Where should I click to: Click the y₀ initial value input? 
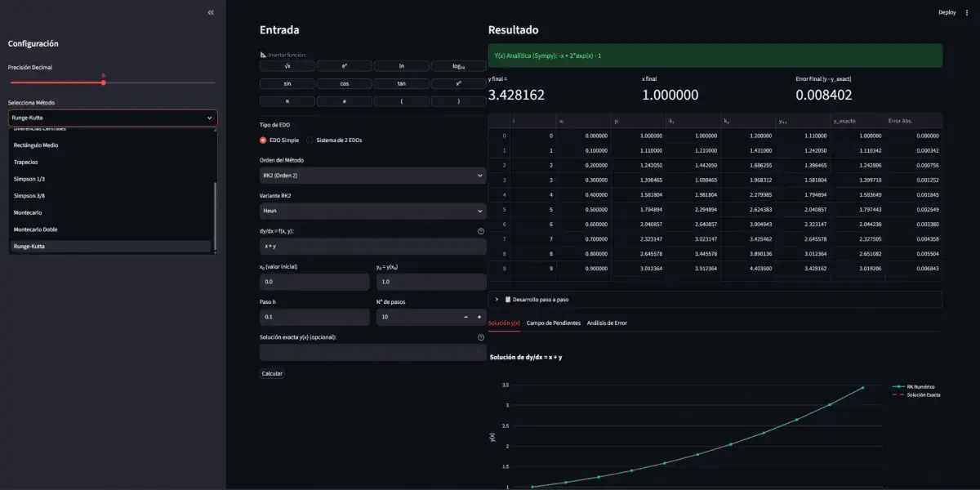pyautogui.click(x=431, y=282)
